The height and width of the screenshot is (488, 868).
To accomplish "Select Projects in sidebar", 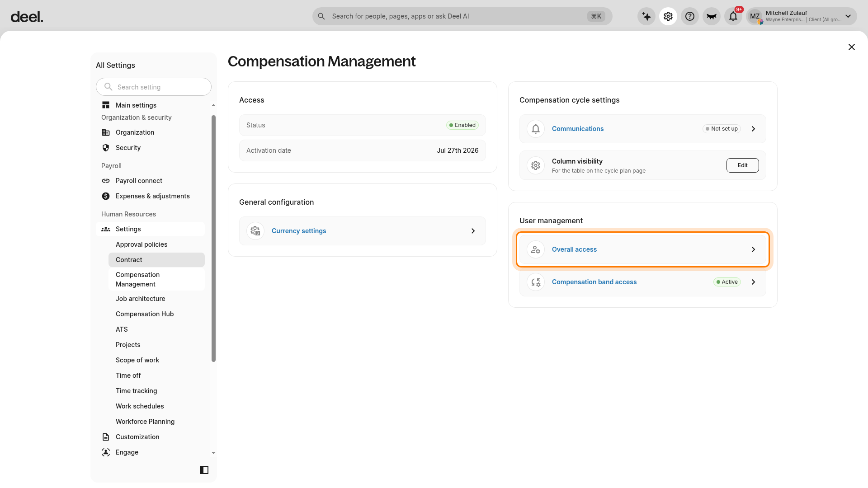I will pyautogui.click(x=156, y=345).
